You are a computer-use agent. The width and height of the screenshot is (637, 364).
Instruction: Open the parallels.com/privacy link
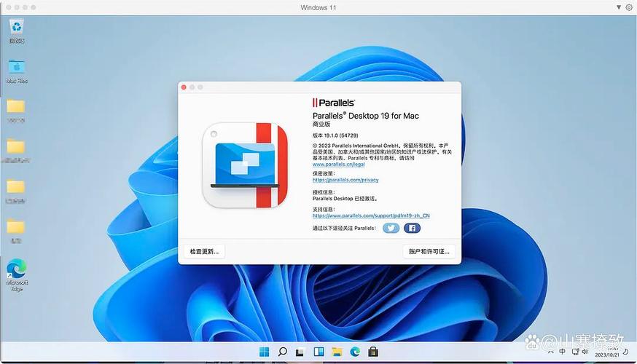(345, 180)
